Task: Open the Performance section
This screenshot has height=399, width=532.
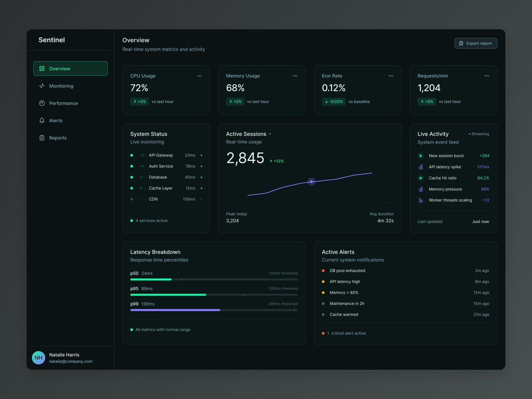Action: tap(70, 103)
